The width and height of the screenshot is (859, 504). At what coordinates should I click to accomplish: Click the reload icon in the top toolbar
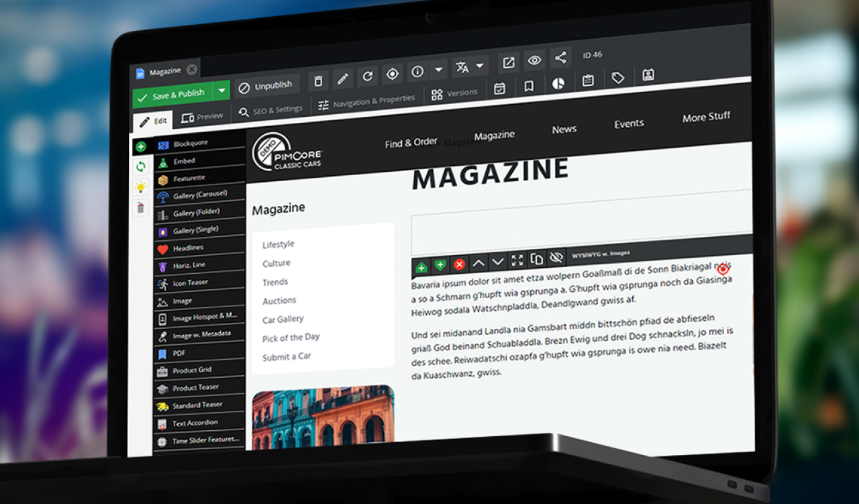[367, 77]
